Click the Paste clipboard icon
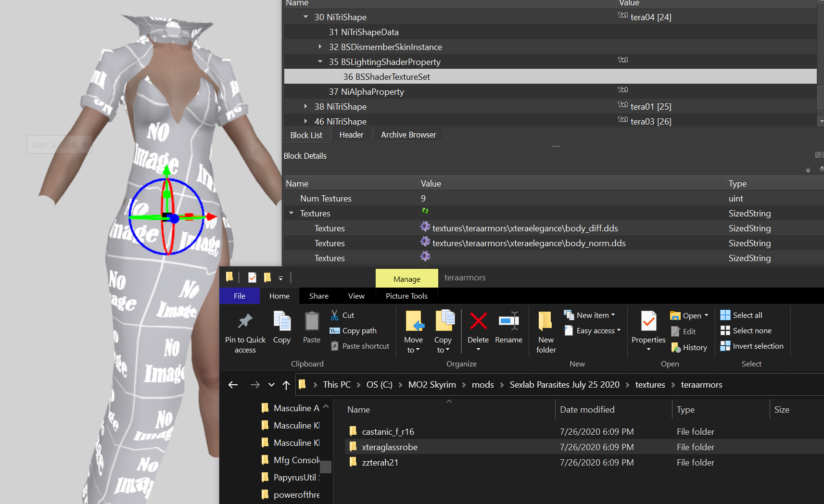 coord(312,321)
